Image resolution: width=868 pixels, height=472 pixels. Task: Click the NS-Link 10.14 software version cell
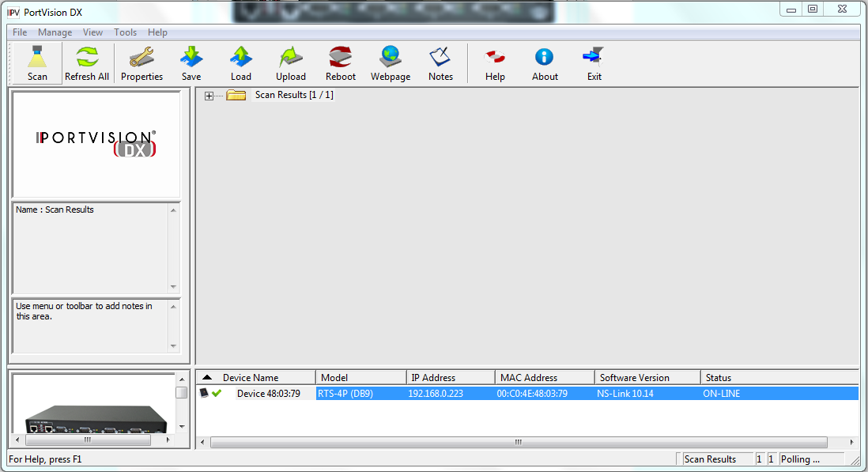[625, 394]
